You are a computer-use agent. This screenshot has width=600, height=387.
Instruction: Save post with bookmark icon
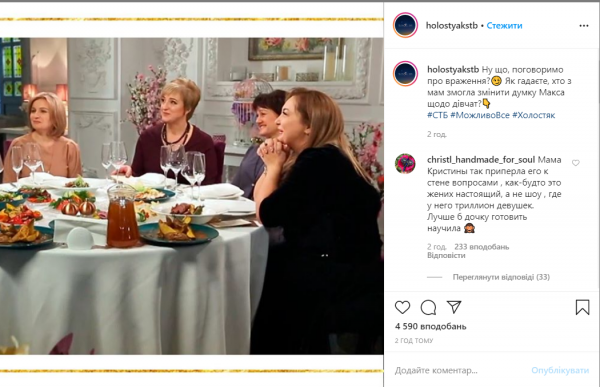(x=582, y=307)
